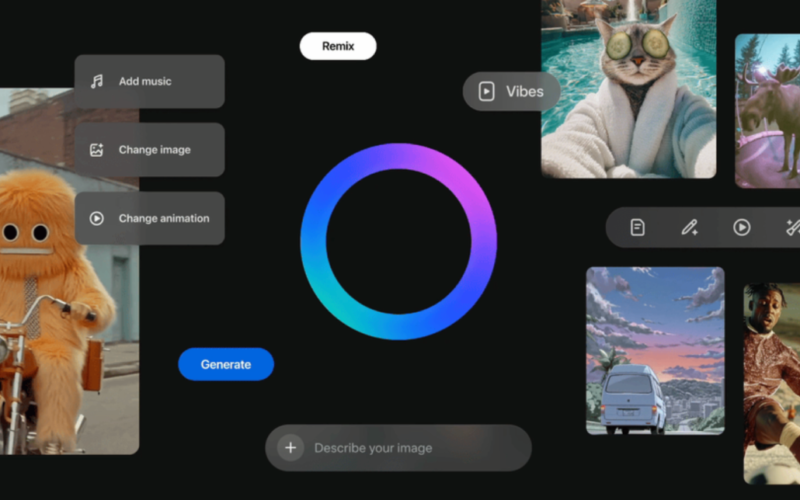This screenshot has width=800, height=500.
Task: Click the Describe your image text field
Action: point(410,448)
